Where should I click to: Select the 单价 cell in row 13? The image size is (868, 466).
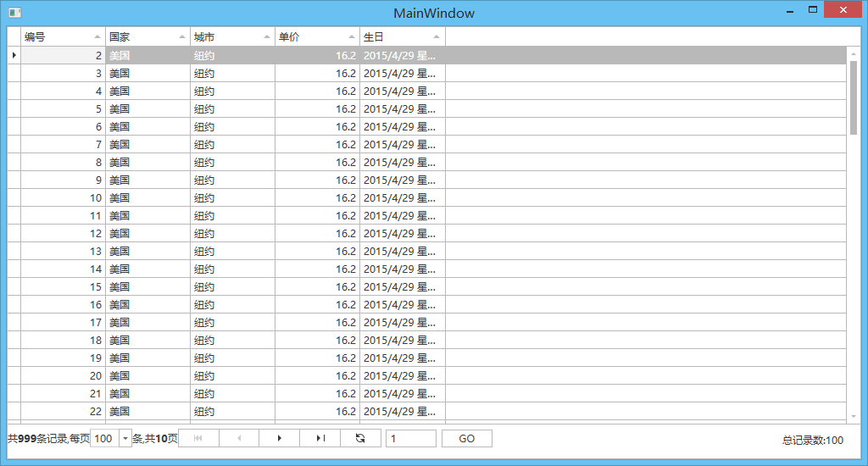point(317,252)
